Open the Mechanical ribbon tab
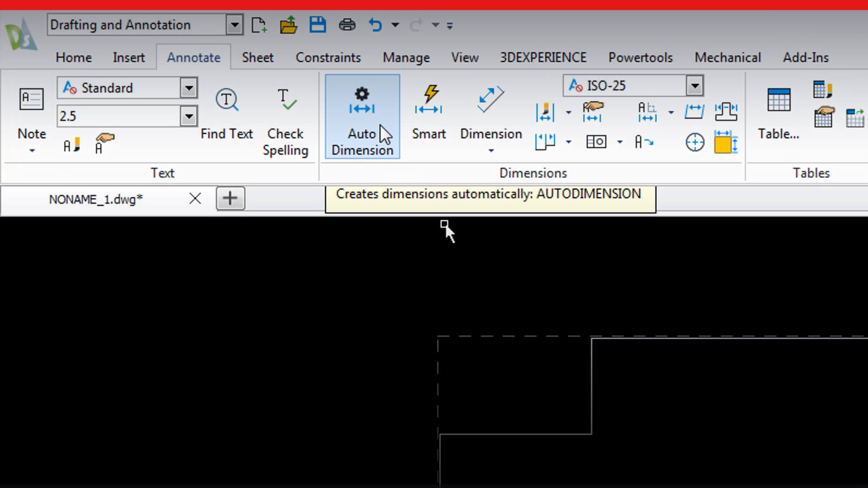This screenshot has height=488, width=868. tap(727, 57)
